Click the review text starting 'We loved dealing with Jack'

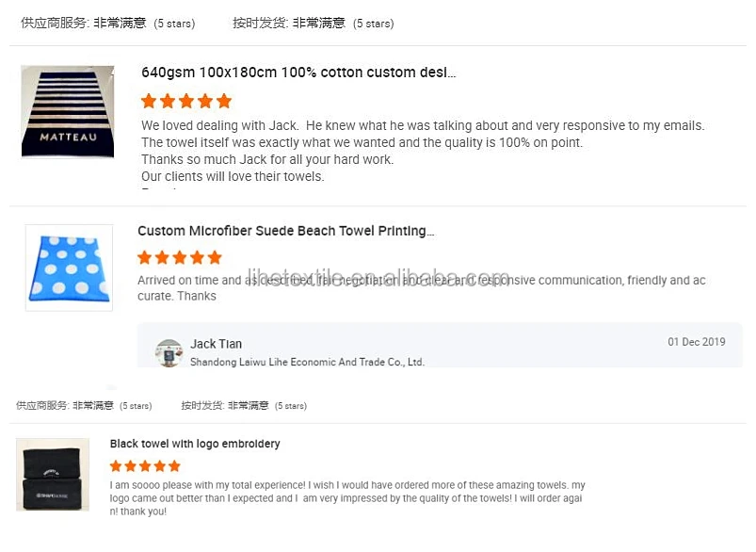pyautogui.click(x=423, y=151)
